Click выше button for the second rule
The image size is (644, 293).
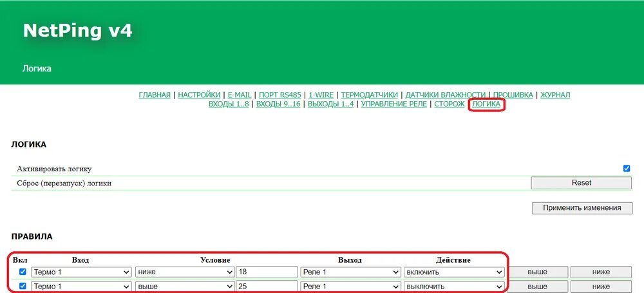tap(538, 287)
